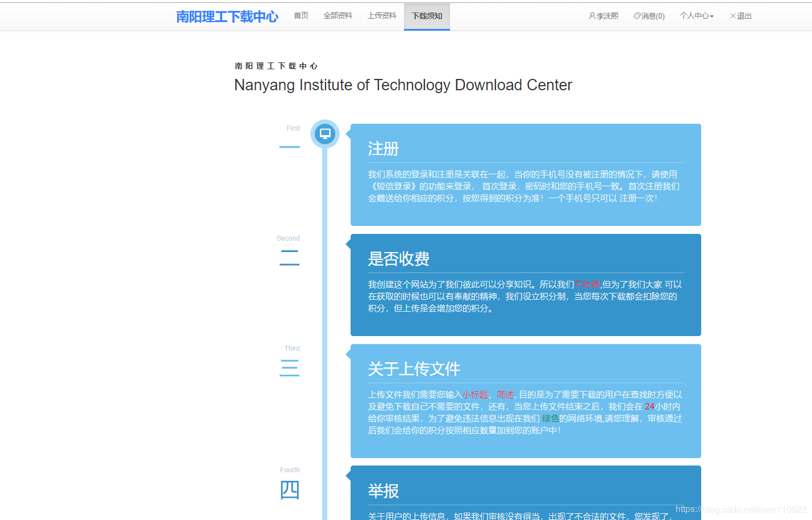Click the user profile icon beside 李沫熙
This screenshot has height=520, width=812.
click(x=591, y=16)
